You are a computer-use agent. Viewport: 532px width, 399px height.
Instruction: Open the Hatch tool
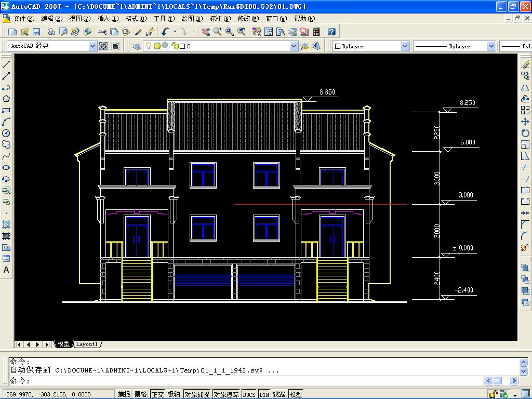pos(6,224)
